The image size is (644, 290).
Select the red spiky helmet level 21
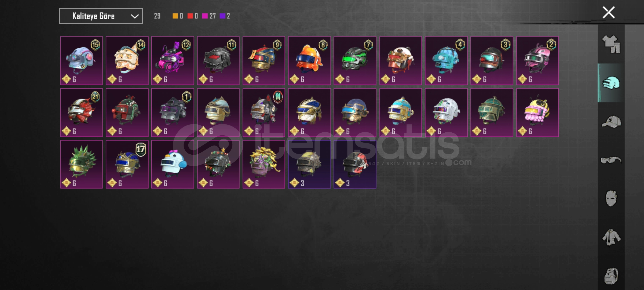pos(81,113)
